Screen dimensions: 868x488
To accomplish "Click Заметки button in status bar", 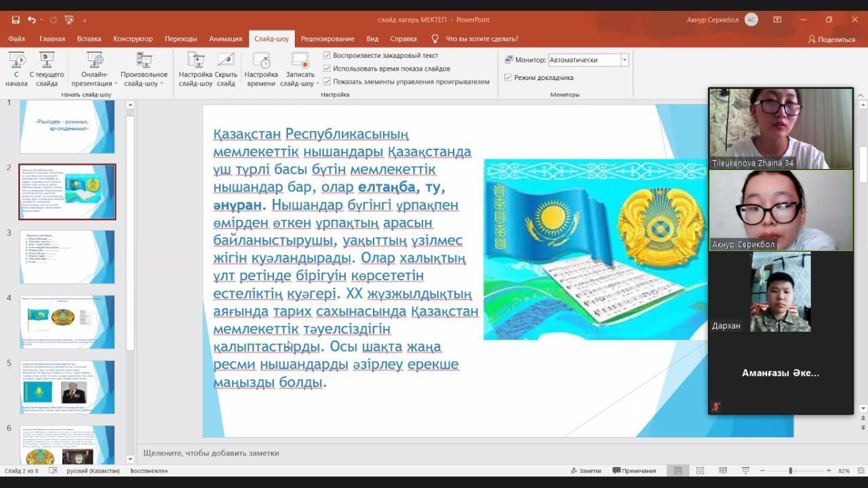I will 586,470.
